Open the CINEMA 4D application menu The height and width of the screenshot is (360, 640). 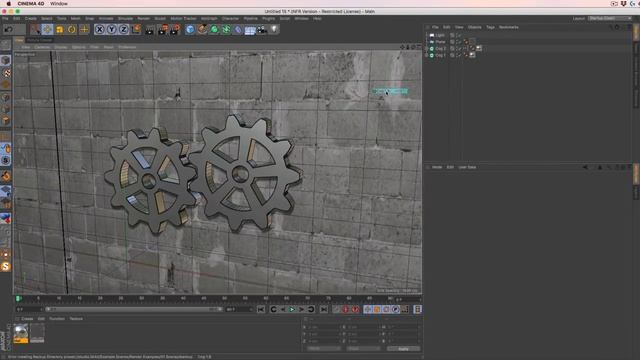pyautogui.click(x=31, y=4)
